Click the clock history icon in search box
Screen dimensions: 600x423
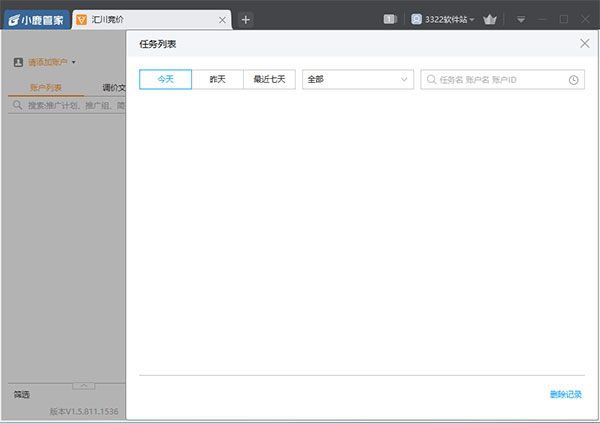pos(574,79)
